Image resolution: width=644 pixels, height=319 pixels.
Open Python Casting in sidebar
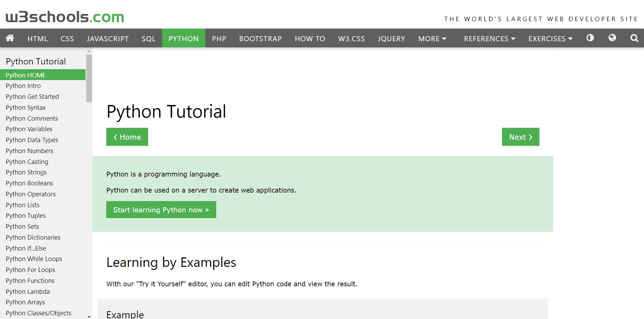pyautogui.click(x=27, y=162)
